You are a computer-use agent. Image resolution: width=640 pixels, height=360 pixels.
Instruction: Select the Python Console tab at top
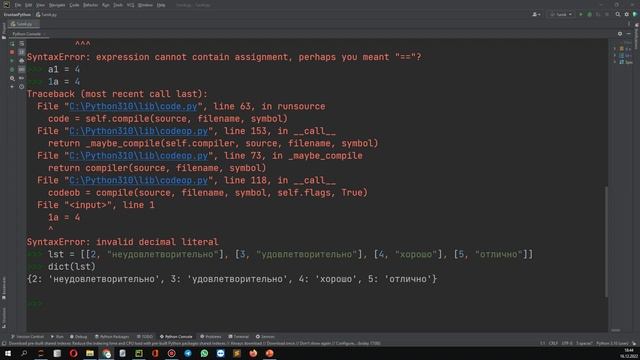pyautogui.click(x=27, y=34)
